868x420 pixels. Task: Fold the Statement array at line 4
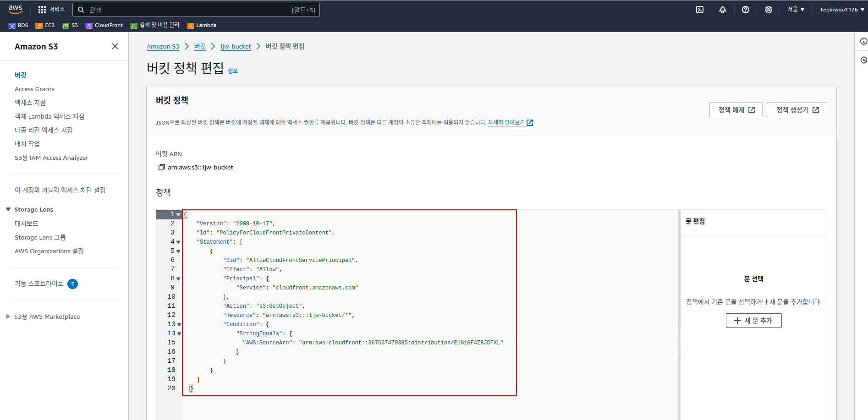point(178,242)
